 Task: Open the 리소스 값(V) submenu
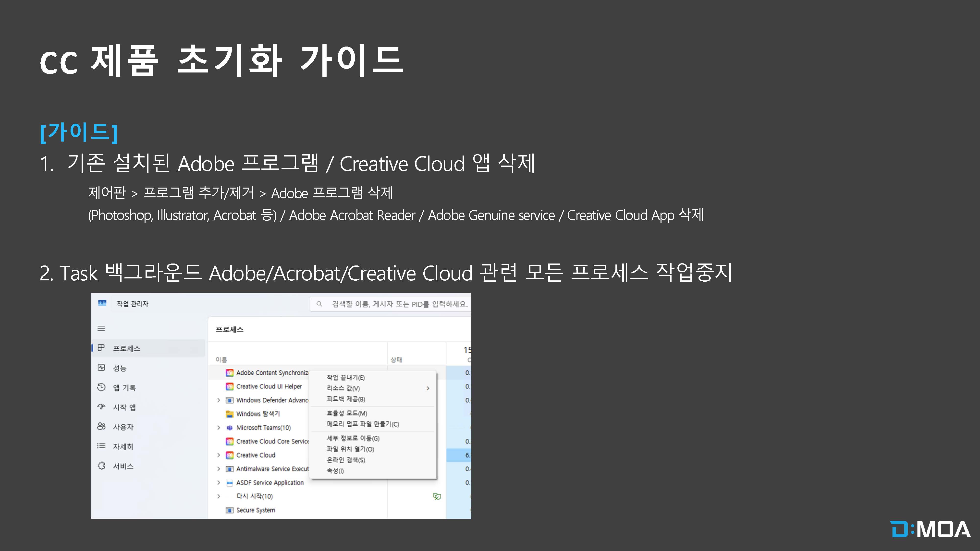tap(373, 388)
